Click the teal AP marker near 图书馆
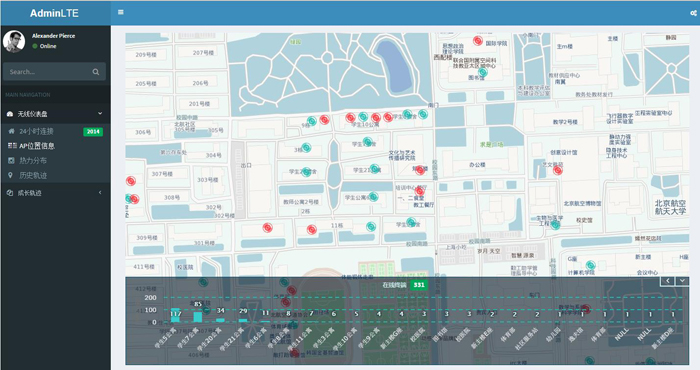 tap(483, 72)
